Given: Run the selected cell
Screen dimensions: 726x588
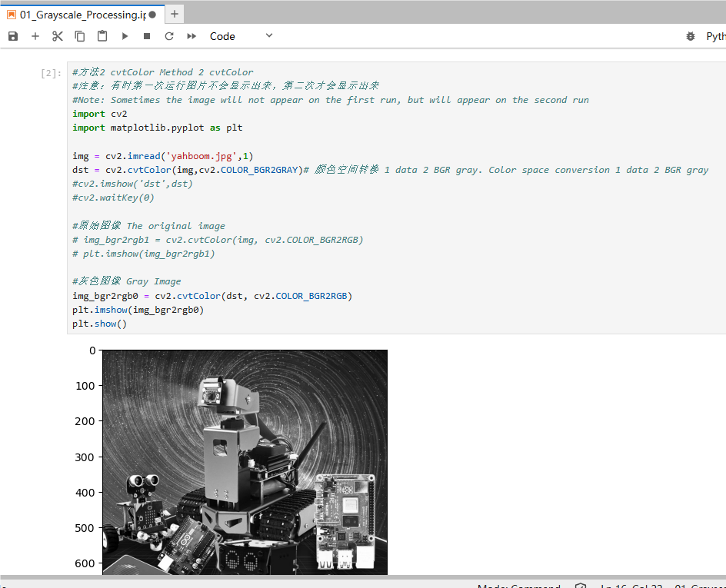Looking at the screenshot, I should coord(125,36).
